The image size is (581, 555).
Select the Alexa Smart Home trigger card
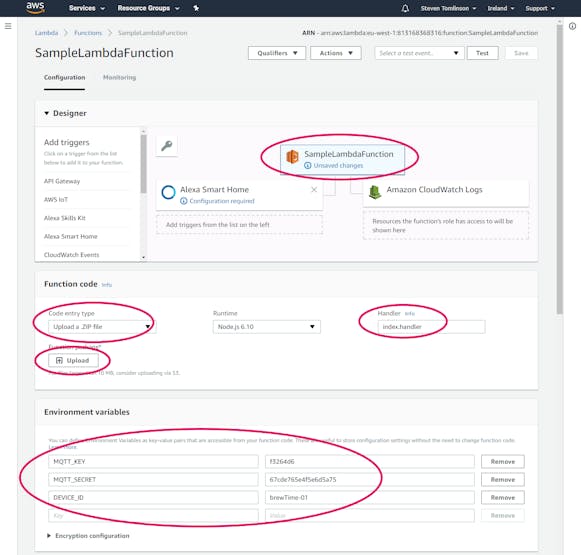pos(239,195)
